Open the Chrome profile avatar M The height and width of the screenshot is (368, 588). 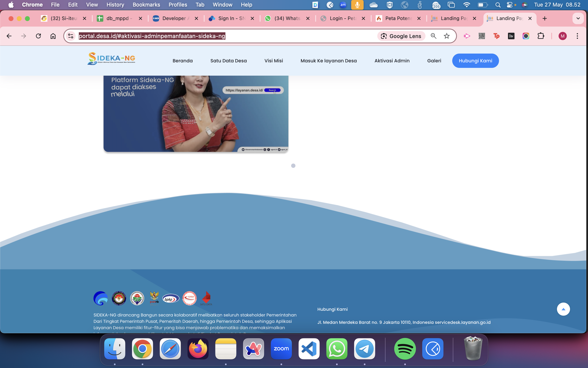(562, 36)
